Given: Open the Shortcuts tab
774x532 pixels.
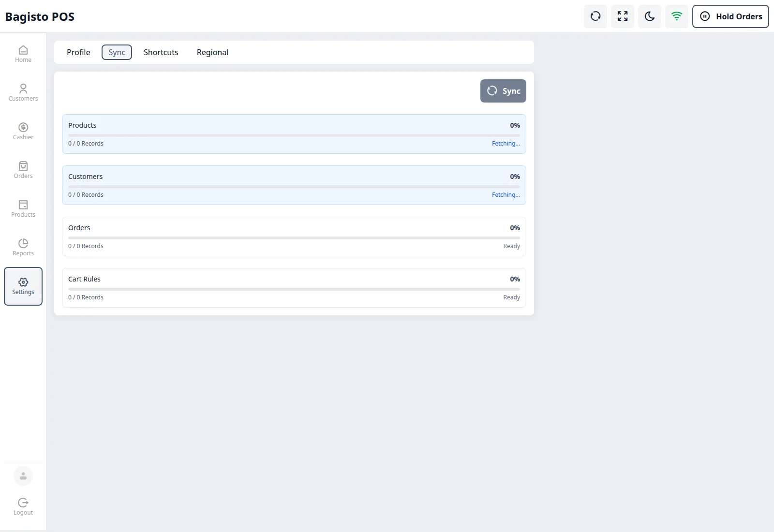Looking at the screenshot, I should point(161,52).
